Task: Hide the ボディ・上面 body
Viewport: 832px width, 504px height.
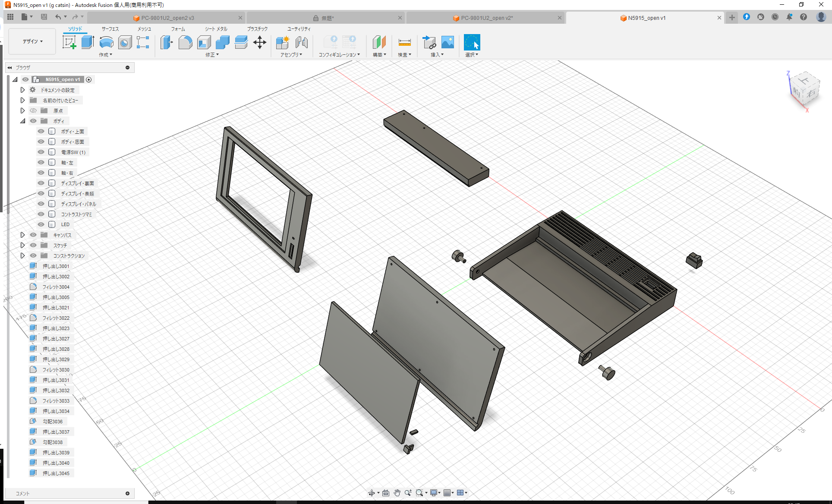Action: pos(41,131)
